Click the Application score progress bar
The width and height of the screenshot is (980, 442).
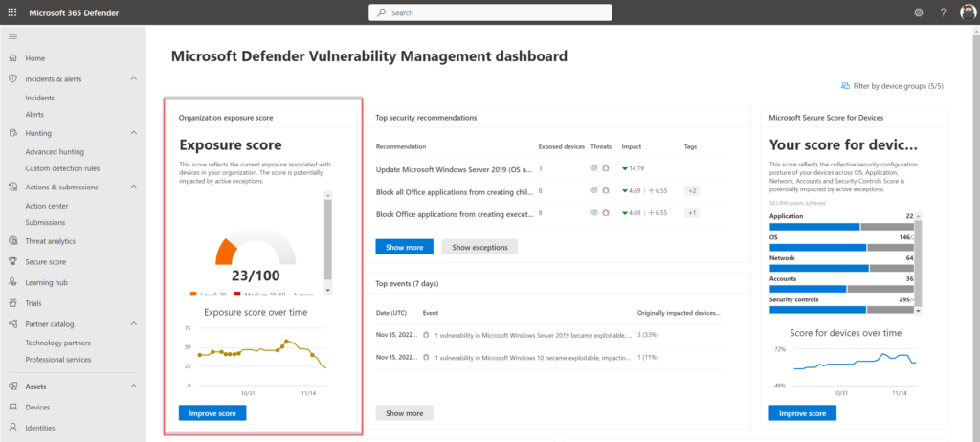842,227
